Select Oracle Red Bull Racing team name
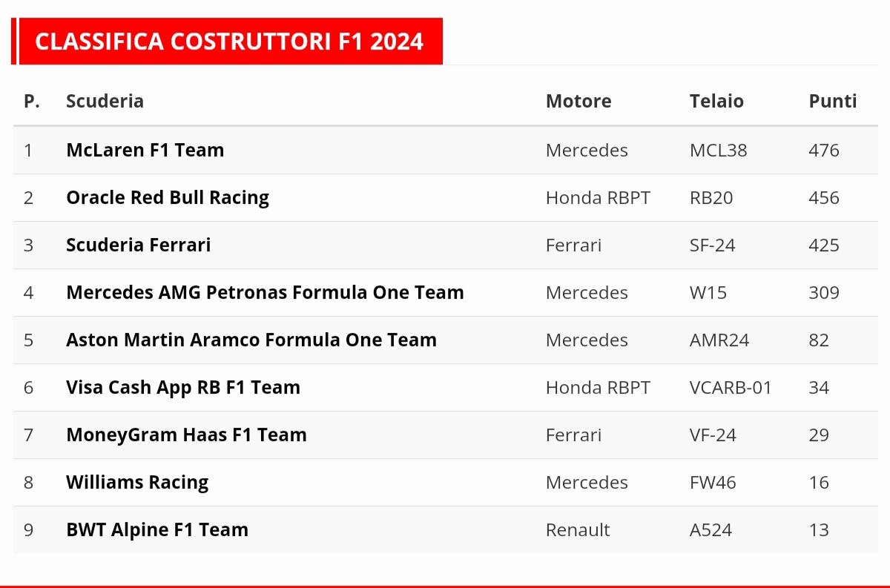 point(168,198)
